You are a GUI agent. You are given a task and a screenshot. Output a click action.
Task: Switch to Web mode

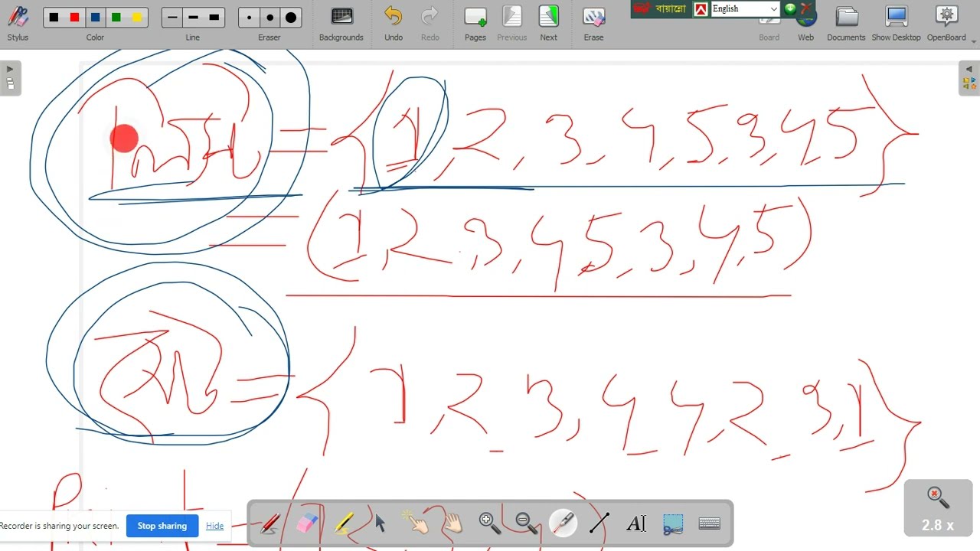point(805,23)
